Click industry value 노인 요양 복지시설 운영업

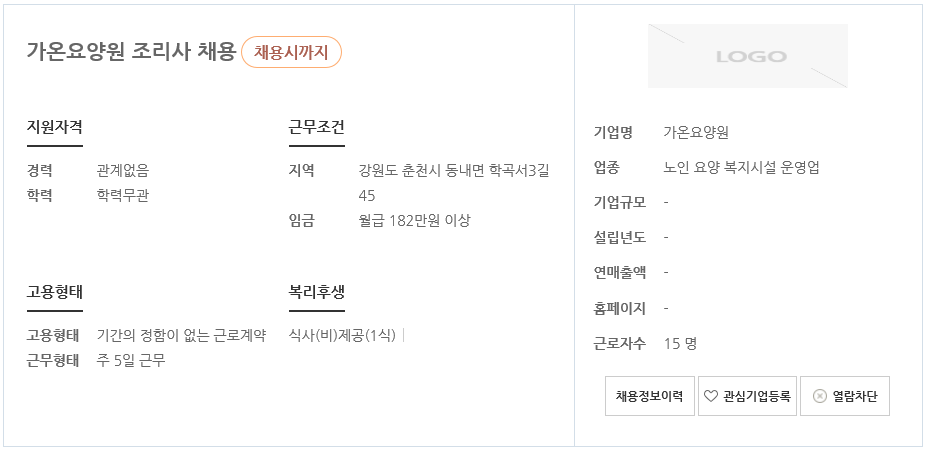741,167
